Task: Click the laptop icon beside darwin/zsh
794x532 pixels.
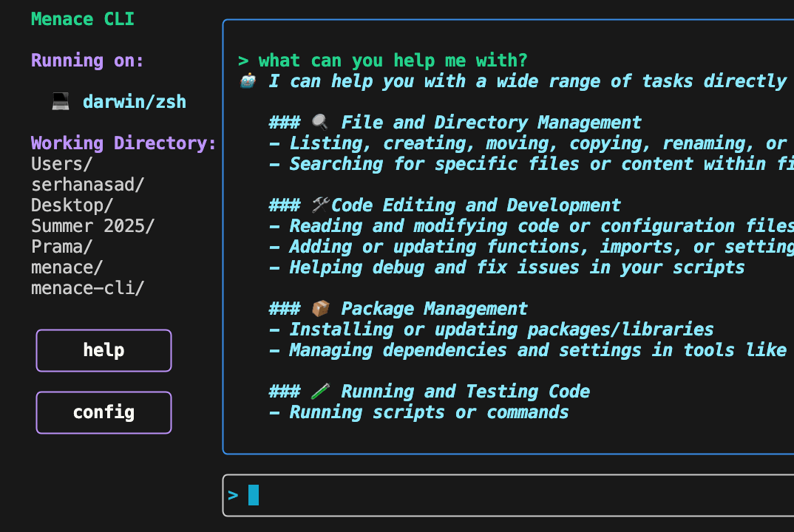Action: (x=61, y=101)
